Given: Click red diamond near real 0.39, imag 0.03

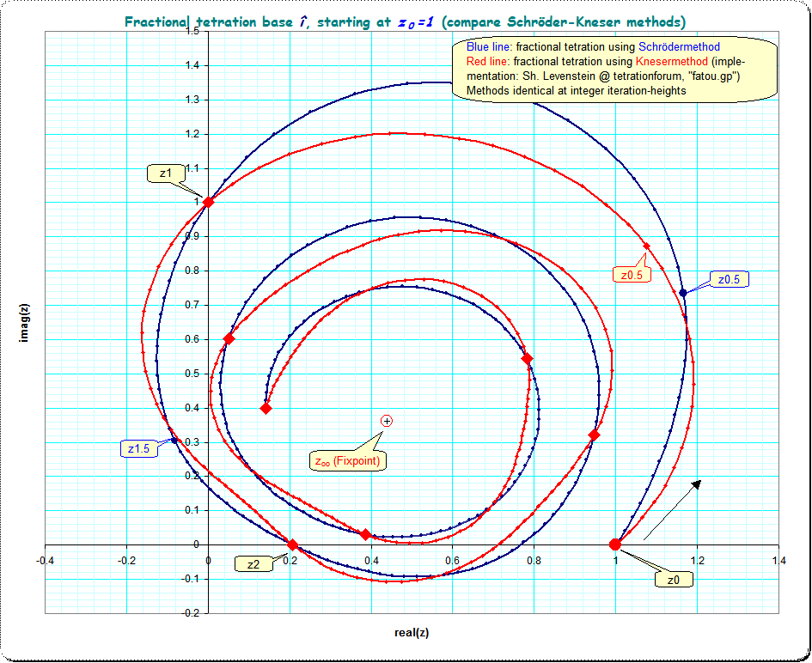Looking at the screenshot, I should (x=365, y=535).
